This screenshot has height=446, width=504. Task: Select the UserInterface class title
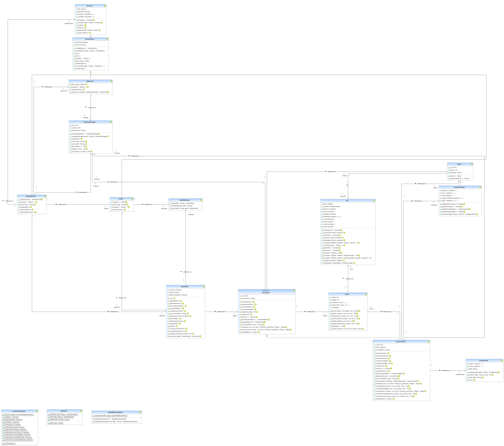tap(90, 39)
